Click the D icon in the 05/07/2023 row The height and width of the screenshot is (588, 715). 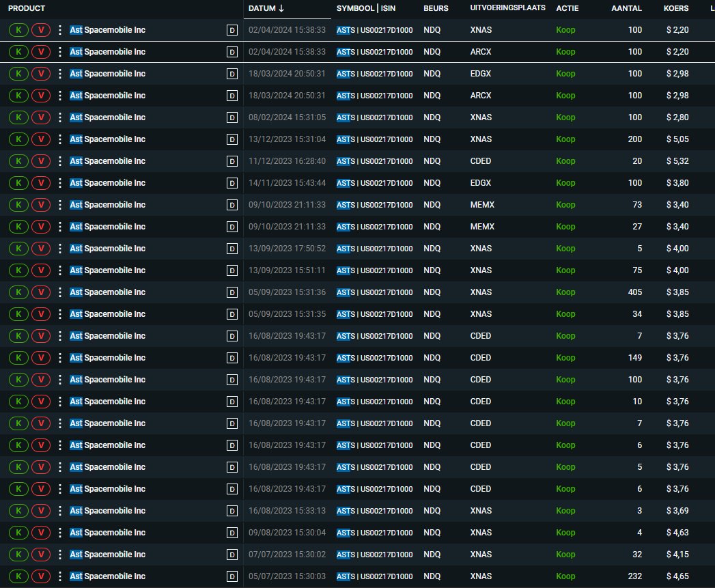[232, 576]
